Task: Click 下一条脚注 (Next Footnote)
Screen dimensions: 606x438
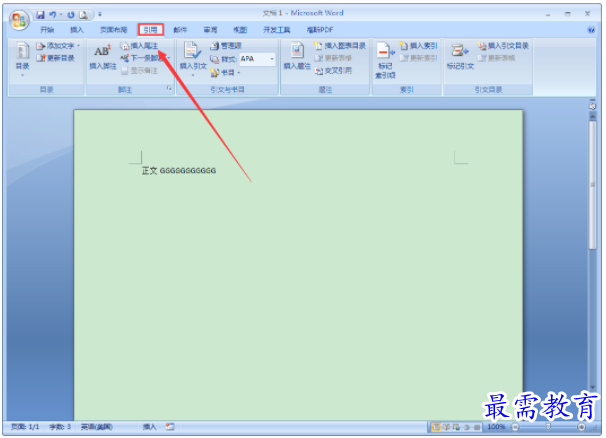Action: click(143, 58)
